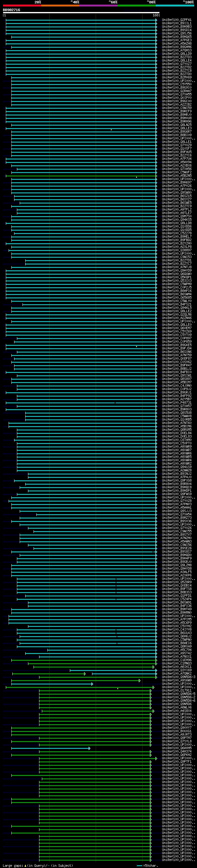
Task: Select the UniRef100_B2MV69 label
Action: point(177,78)
